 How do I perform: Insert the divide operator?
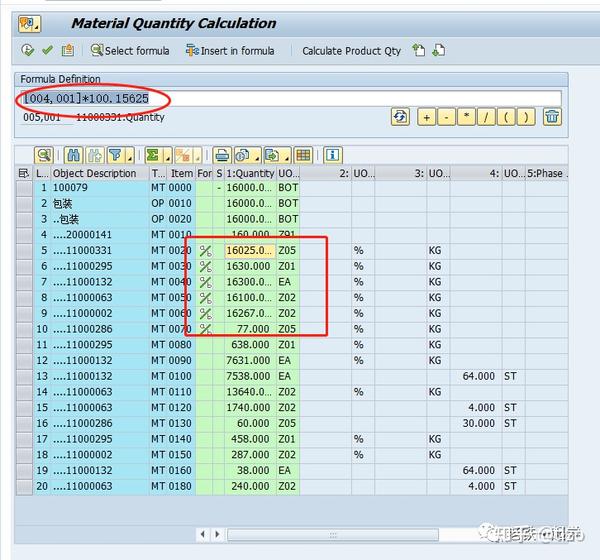point(486,117)
